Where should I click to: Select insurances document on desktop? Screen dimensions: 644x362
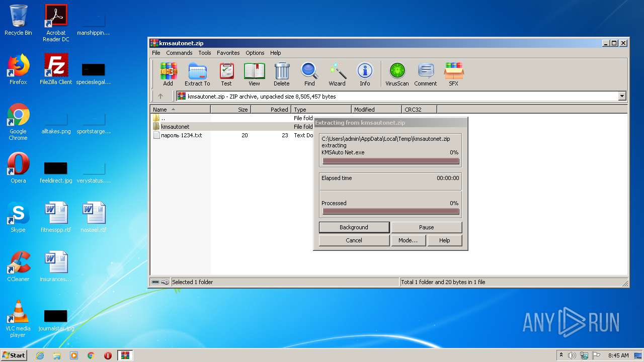pyautogui.click(x=56, y=266)
